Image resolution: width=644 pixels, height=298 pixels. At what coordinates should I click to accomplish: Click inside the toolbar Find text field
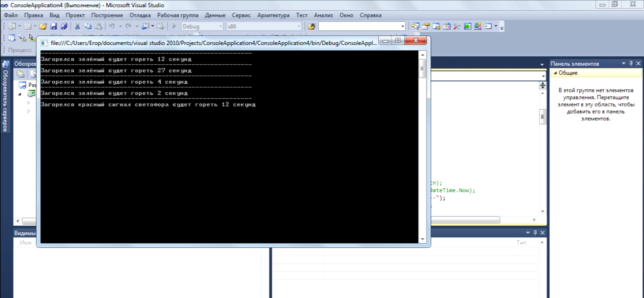click(x=359, y=27)
